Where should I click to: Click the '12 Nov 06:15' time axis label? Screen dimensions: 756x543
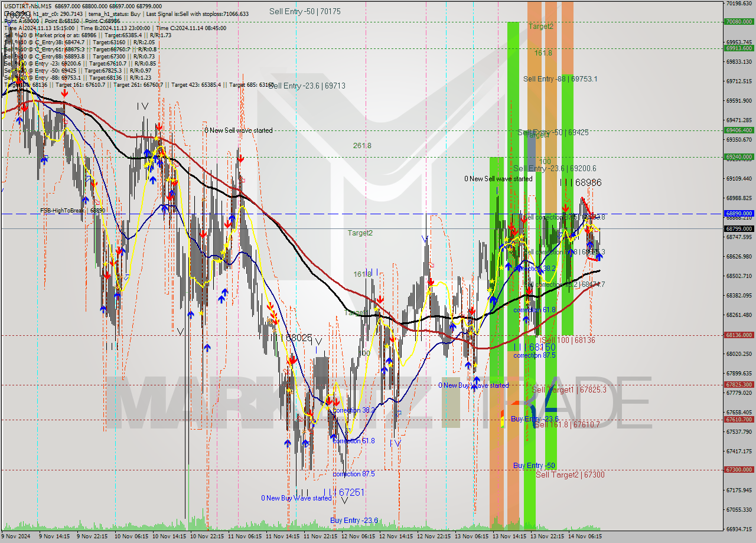coord(359,537)
